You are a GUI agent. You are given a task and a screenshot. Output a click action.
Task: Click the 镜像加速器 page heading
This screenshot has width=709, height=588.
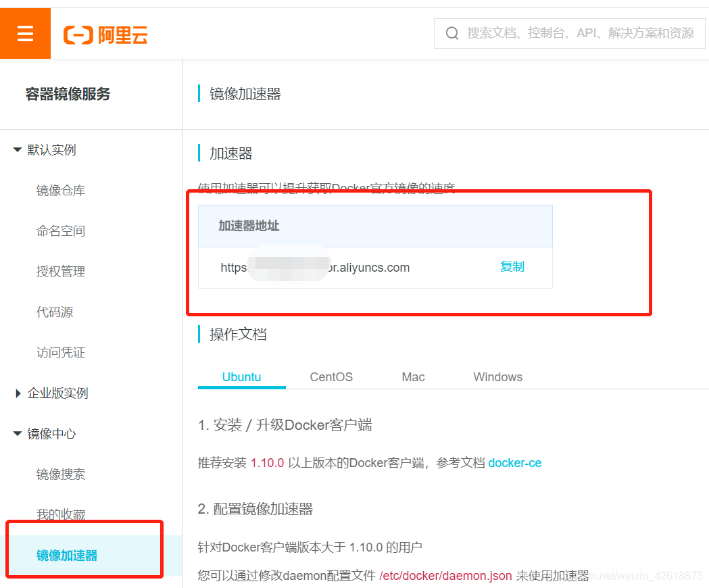pos(245,94)
